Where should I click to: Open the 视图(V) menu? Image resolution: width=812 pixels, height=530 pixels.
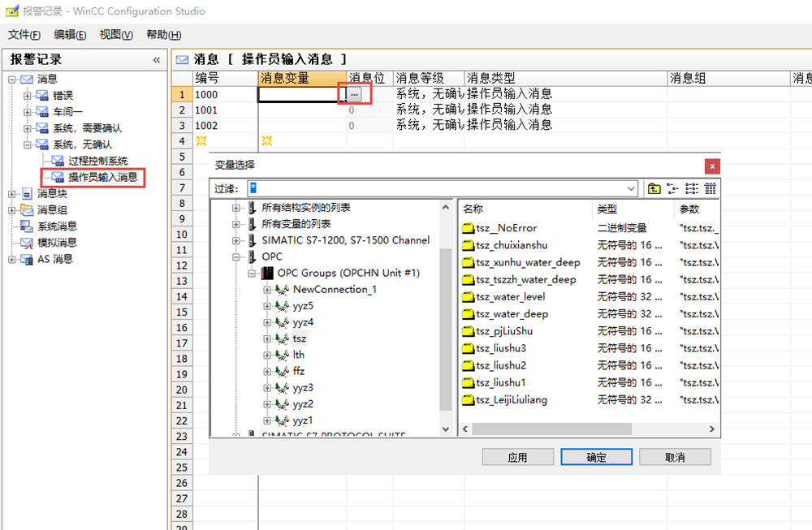(x=116, y=34)
